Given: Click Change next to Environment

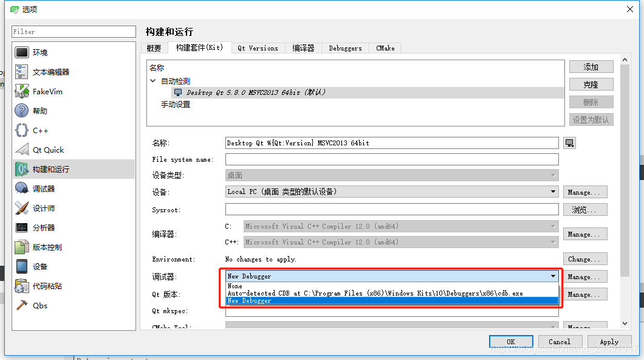Looking at the screenshot, I should point(585,259).
